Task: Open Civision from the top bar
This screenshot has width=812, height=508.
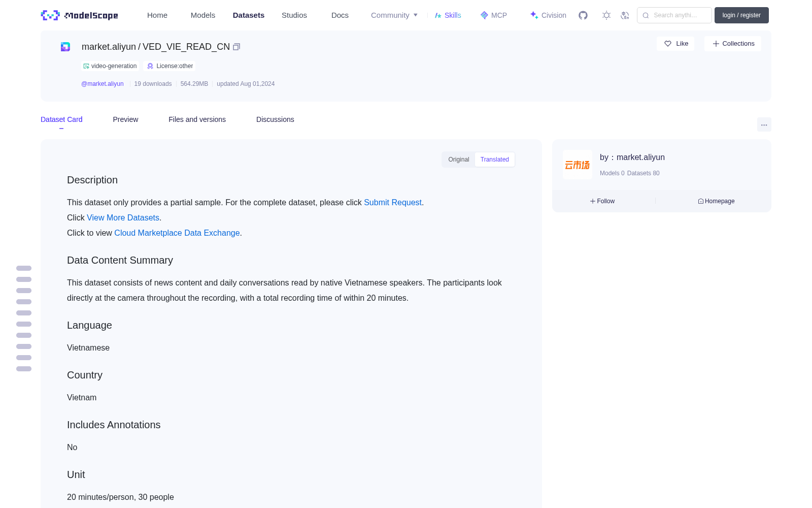Action: click(x=548, y=15)
